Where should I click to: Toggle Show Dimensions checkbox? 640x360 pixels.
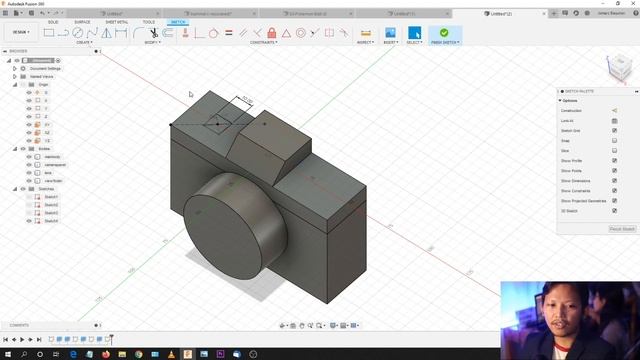coord(614,181)
